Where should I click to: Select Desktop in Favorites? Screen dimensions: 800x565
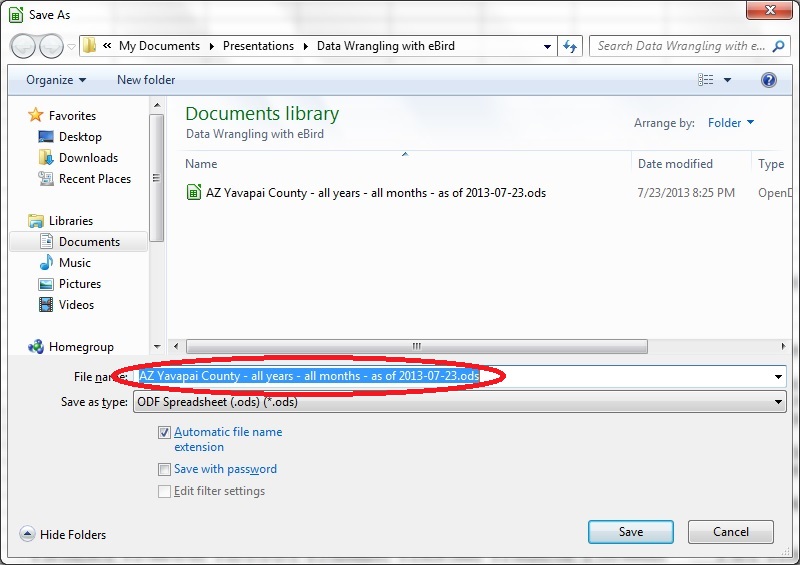[x=80, y=137]
